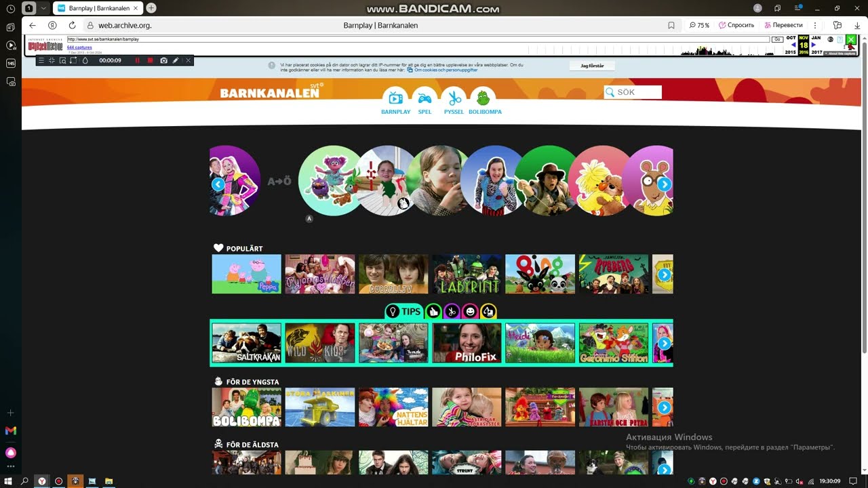
Task: Open the Barnplay TV icon
Action: click(395, 98)
